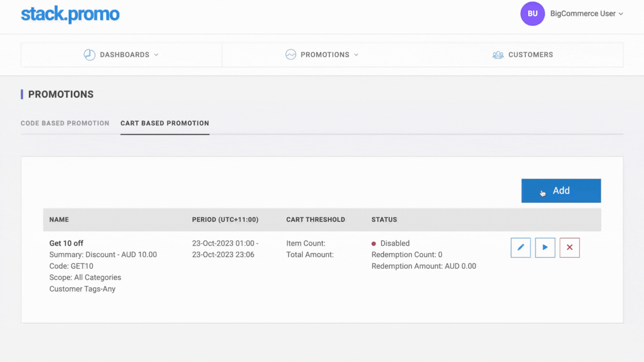Open the Promotions navigation menu

coord(322,55)
